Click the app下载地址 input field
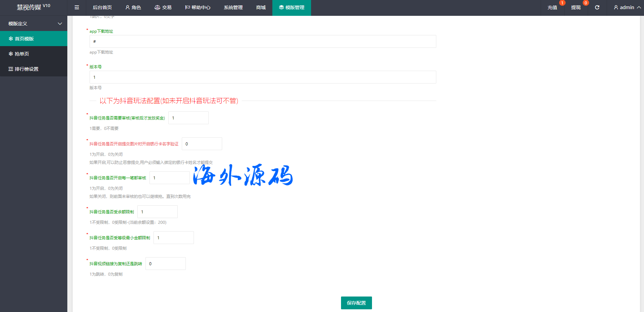 (263, 41)
